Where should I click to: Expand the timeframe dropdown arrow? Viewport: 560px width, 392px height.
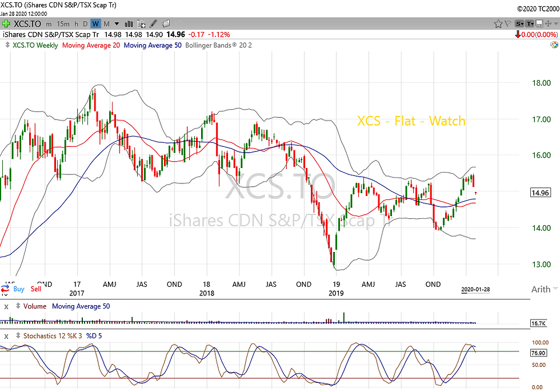point(117,24)
